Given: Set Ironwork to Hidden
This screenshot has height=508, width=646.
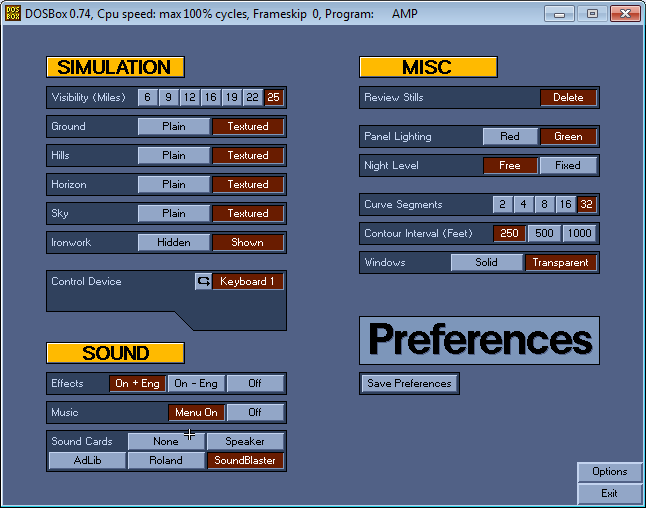Looking at the screenshot, I should [174, 243].
